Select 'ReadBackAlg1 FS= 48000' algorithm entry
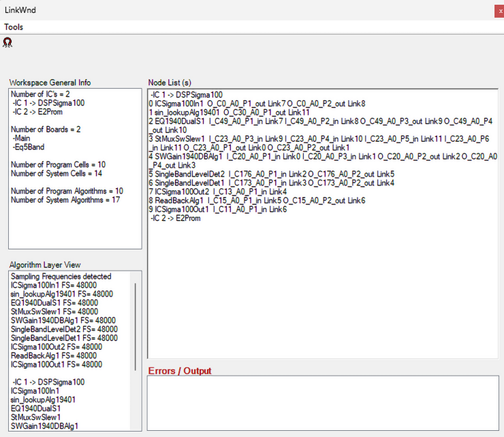504x437 pixels. [56, 356]
